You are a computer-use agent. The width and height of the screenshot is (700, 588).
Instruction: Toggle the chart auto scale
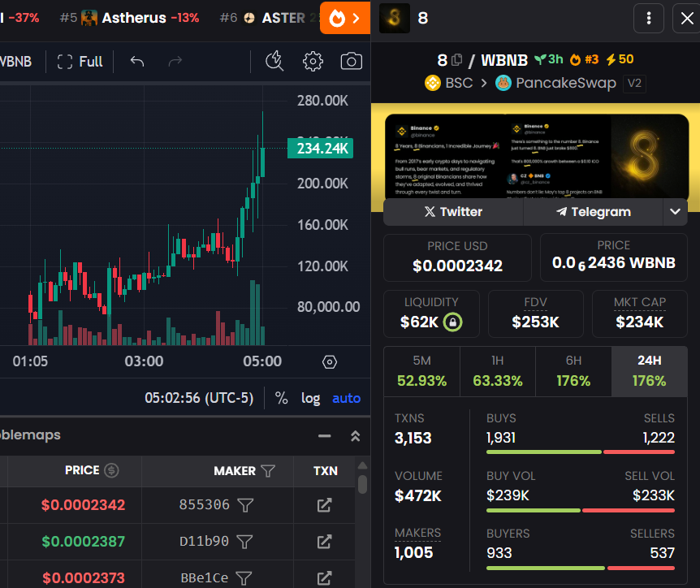pyautogui.click(x=346, y=398)
